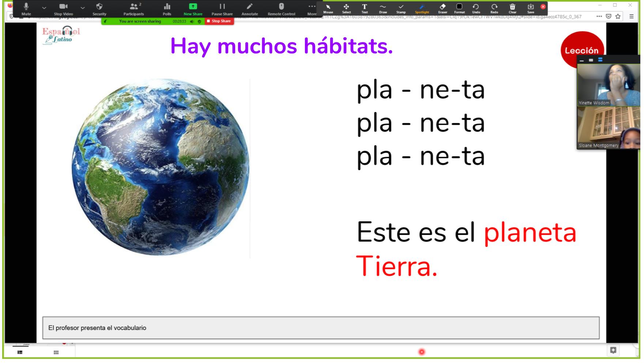Turn off camera with Stop Video

point(63,9)
